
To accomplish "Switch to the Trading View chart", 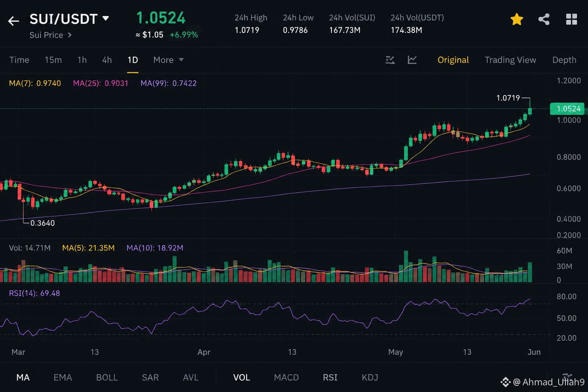I will (510, 60).
